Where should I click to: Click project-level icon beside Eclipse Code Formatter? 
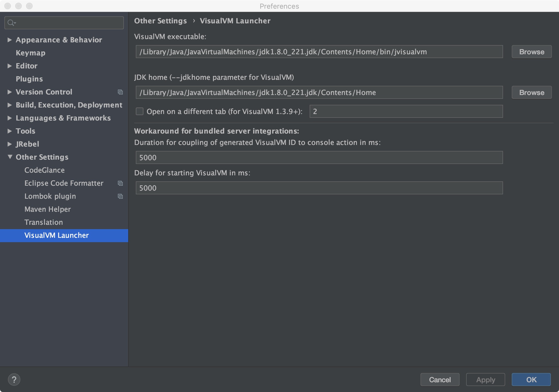[120, 183]
